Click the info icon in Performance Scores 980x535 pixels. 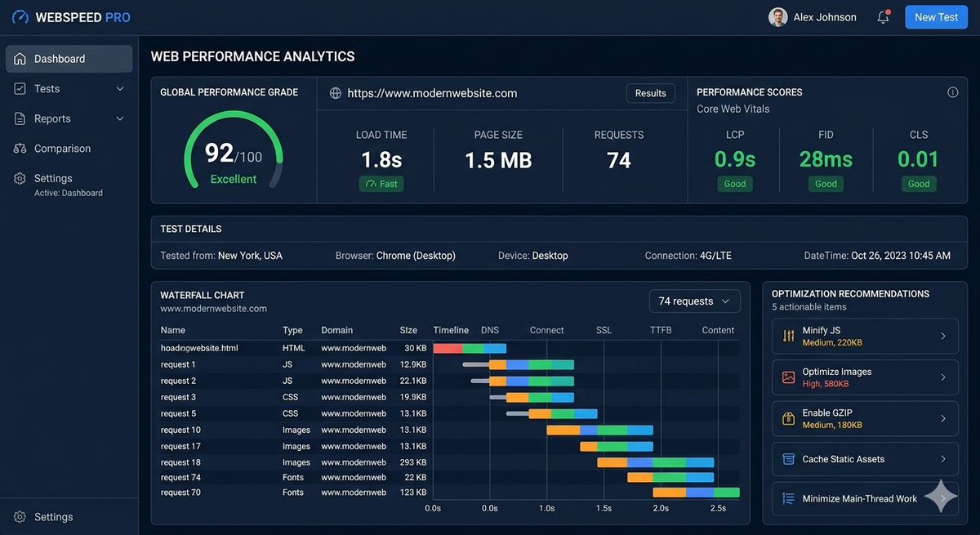[x=952, y=92]
